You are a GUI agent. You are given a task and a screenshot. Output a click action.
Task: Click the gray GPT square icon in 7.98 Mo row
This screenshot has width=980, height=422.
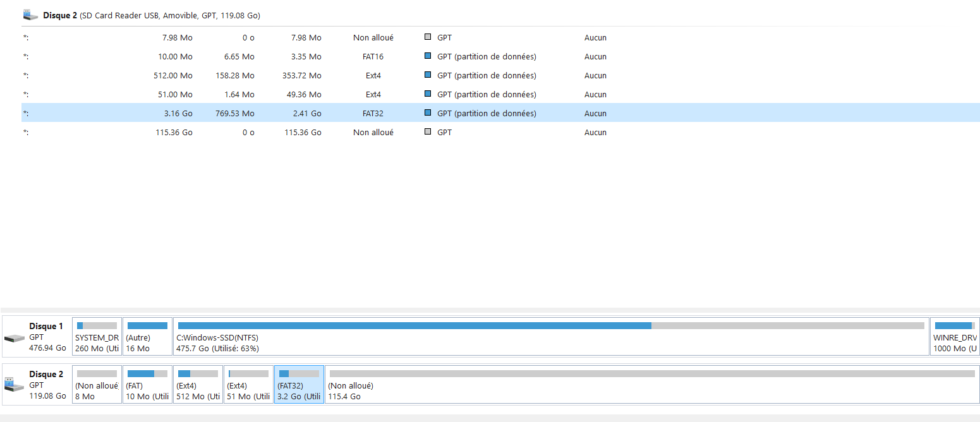click(428, 37)
